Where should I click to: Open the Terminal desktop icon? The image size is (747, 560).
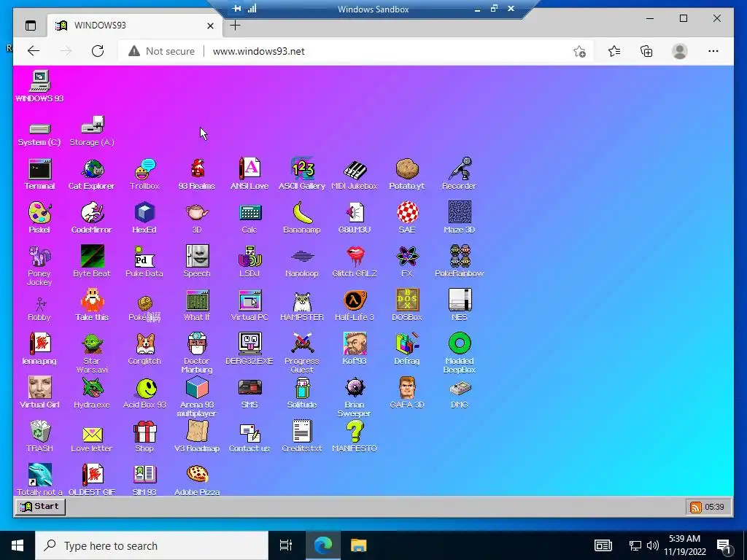tap(39, 174)
